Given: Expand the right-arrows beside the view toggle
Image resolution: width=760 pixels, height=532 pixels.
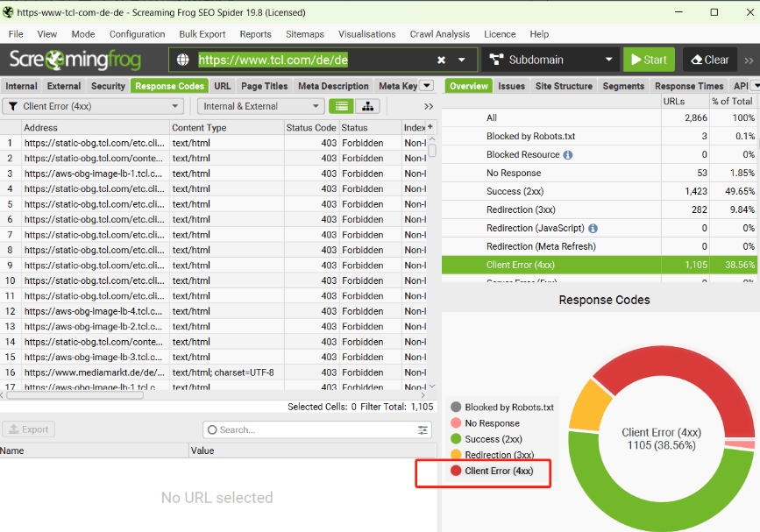Looking at the screenshot, I should [429, 106].
